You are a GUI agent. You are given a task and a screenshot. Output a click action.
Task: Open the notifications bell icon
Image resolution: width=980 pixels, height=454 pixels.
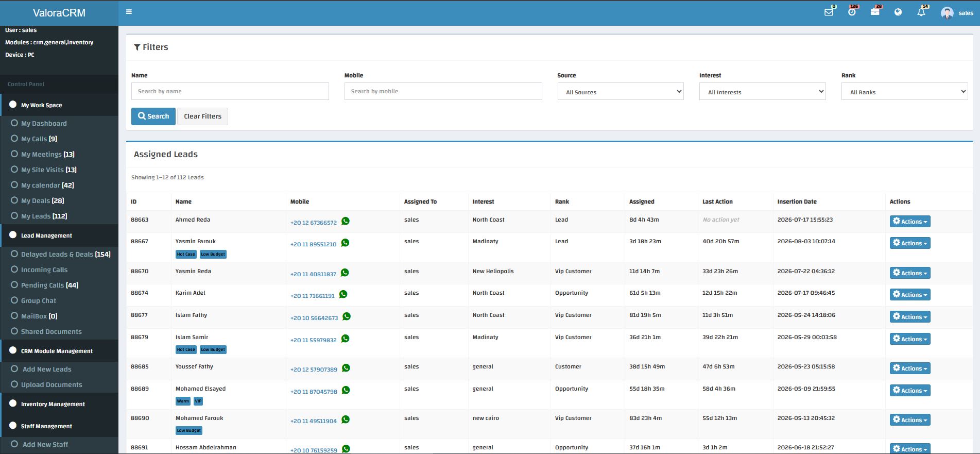click(x=921, y=12)
